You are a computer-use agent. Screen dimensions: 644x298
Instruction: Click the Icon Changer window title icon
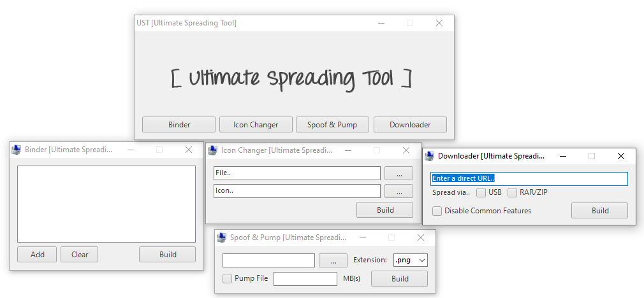[x=213, y=150]
